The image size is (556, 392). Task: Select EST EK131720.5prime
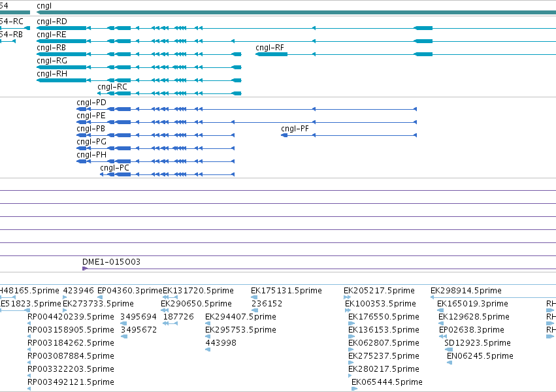point(198,291)
